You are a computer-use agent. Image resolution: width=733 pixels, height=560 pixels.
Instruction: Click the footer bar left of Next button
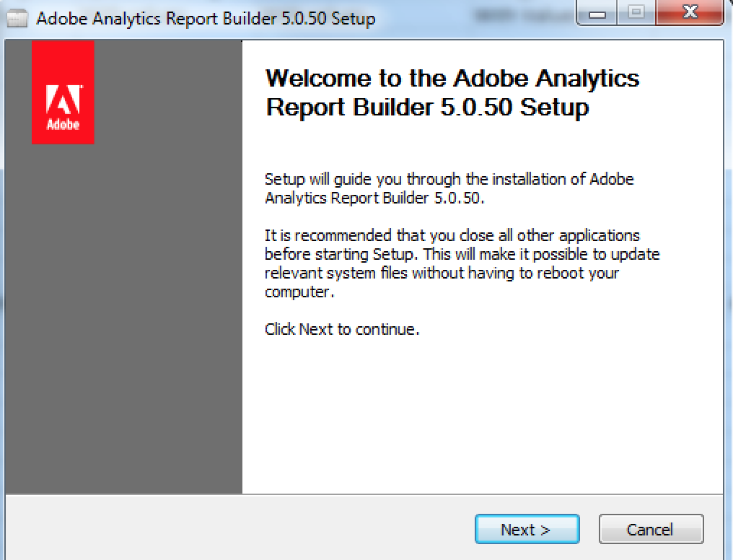[238, 530]
